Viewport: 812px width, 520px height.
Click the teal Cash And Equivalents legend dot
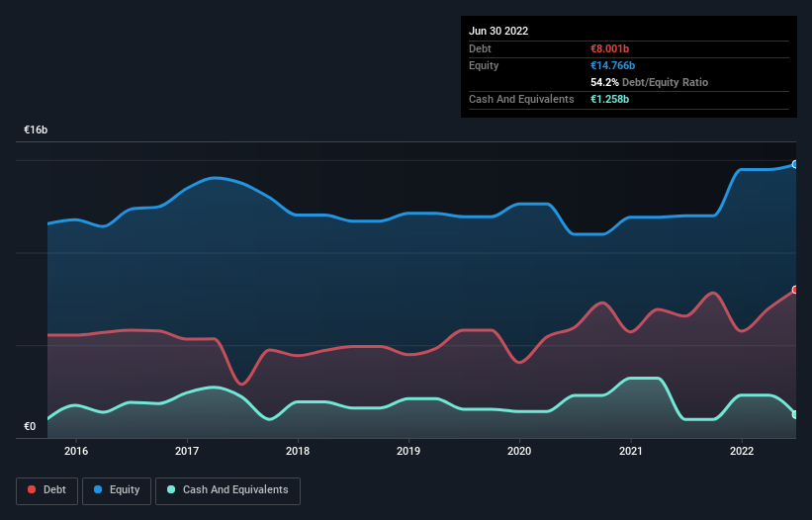(171, 489)
